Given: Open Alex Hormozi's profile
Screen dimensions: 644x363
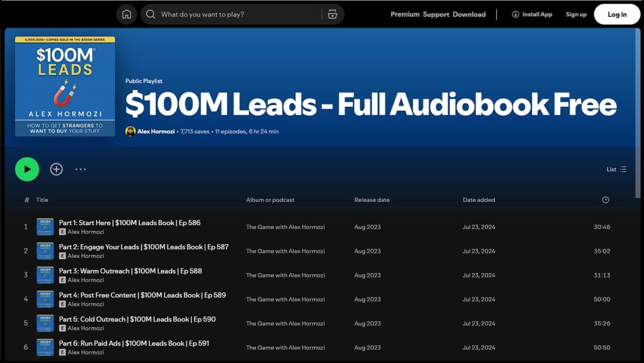Looking at the screenshot, I should point(155,131).
